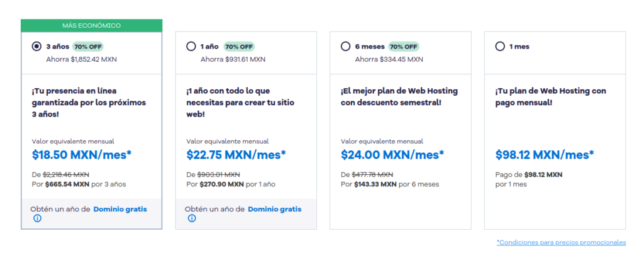This screenshot has height=253, width=644.
Task: Click 70% OFF badge on 6 meses plan
Action: 404,47
